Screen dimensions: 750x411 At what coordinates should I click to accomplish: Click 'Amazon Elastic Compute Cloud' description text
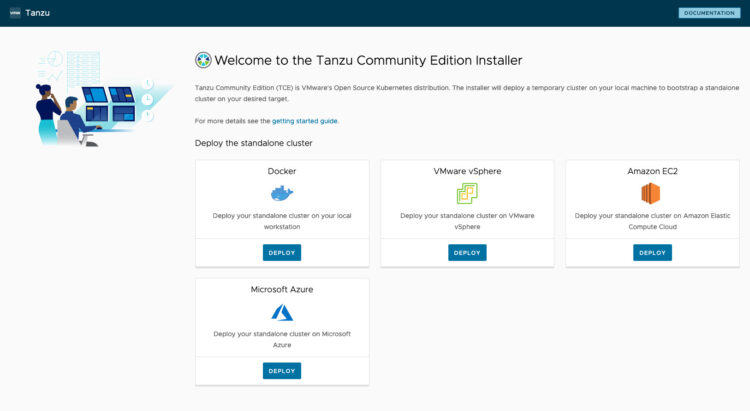click(x=652, y=221)
